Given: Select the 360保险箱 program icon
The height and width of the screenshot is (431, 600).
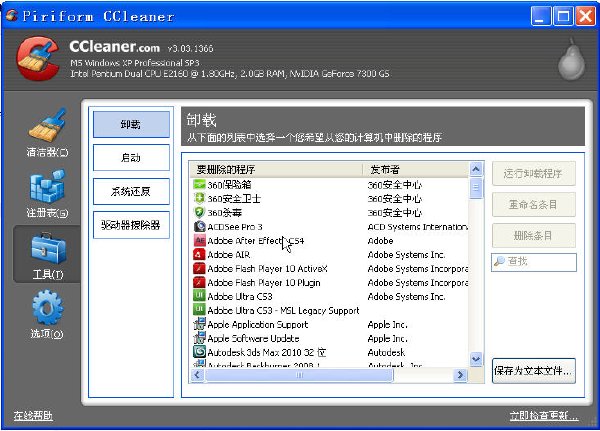Looking at the screenshot, I should pyautogui.click(x=199, y=185).
